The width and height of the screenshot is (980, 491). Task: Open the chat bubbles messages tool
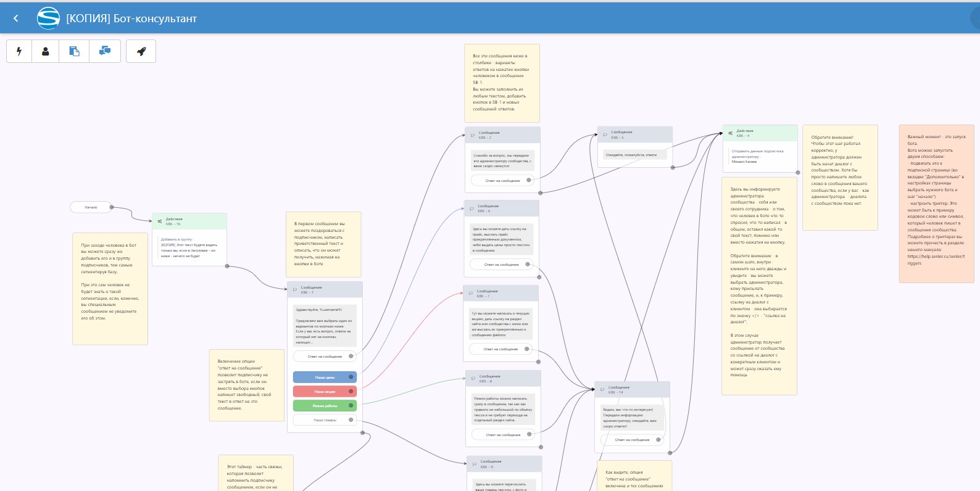click(104, 51)
